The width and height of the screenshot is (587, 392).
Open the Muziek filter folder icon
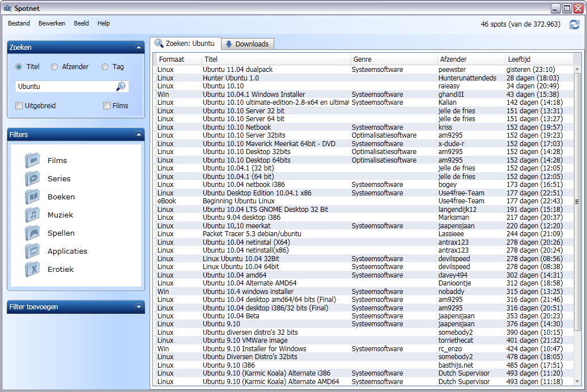point(32,215)
